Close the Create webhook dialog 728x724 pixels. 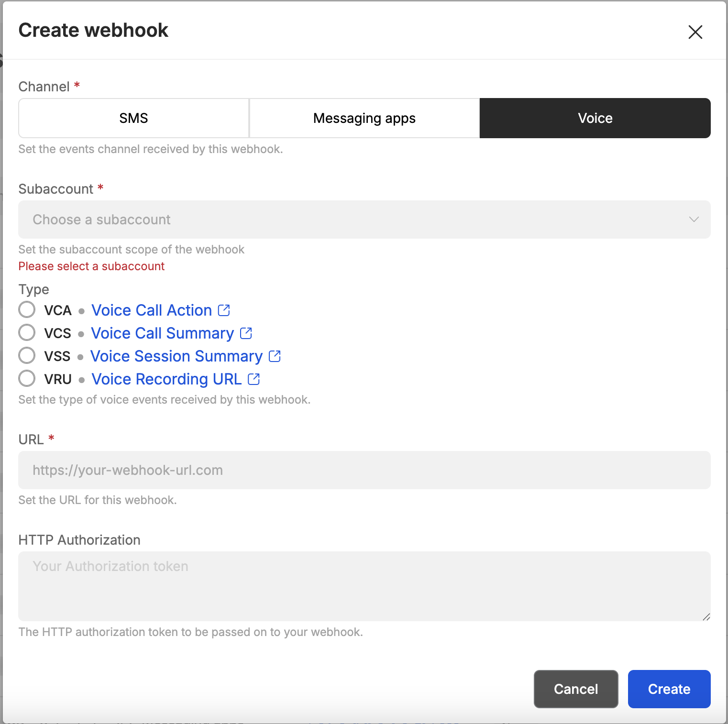[695, 32]
